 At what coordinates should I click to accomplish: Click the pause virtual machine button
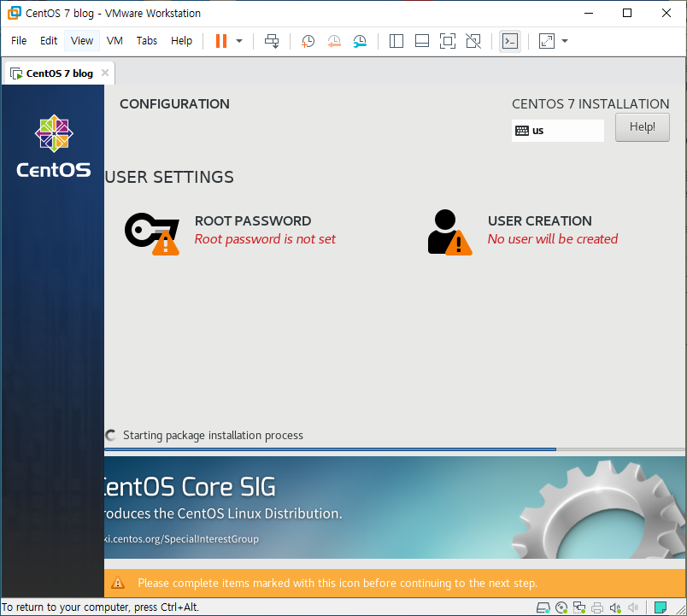pos(221,41)
